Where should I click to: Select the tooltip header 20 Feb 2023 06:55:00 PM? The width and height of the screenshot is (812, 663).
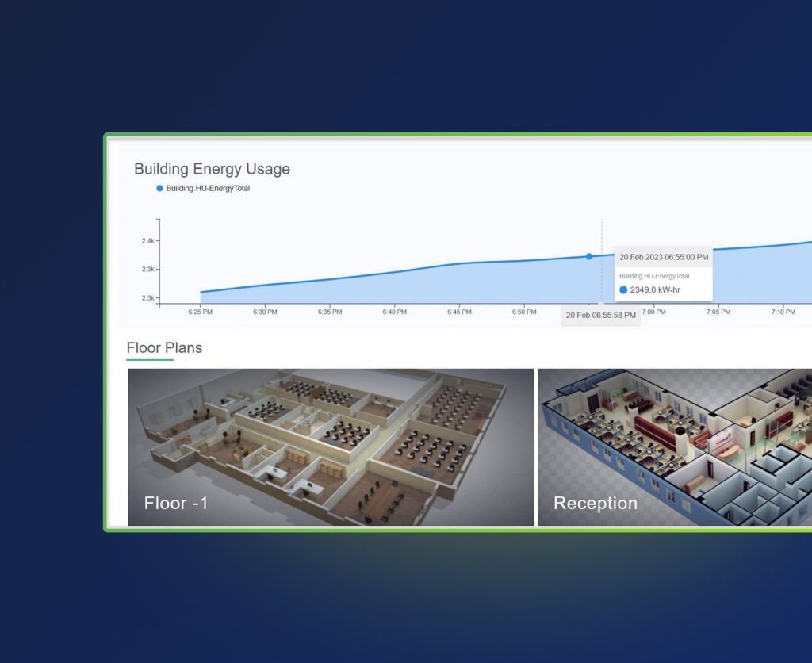coord(663,257)
